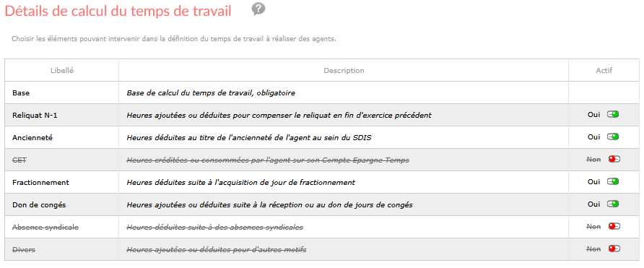Image resolution: width=644 pixels, height=268 pixels.
Task: Open the help speech-bubble icon beside title
Action: (x=258, y=9)
